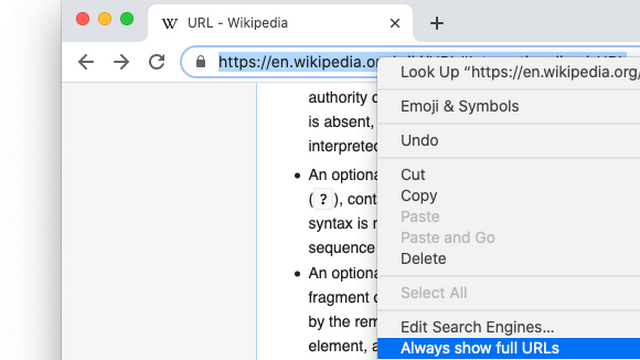The width and height of the screenshot is (640, 360).
Task: Go forward with the forward arrow
Action: [121, 62]
